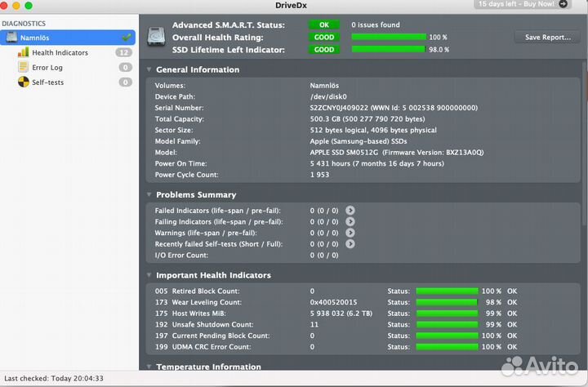Click the Error Log count badge
The image size is (588, 387).
125,68
